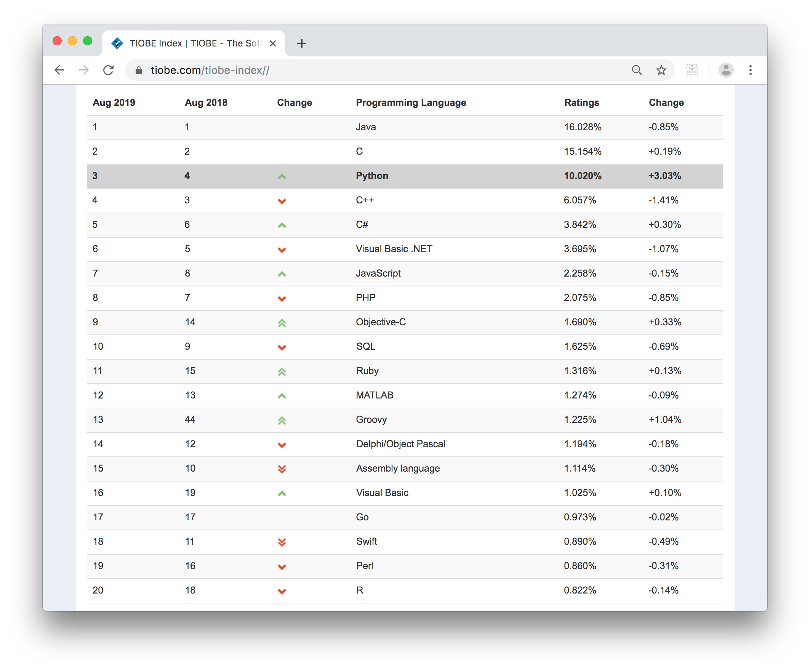Image resolution: width=810 pixels, height=672 pixels.
Task: Click the green up arrow in JavaScript row
Action: click(x=282, y=274)
